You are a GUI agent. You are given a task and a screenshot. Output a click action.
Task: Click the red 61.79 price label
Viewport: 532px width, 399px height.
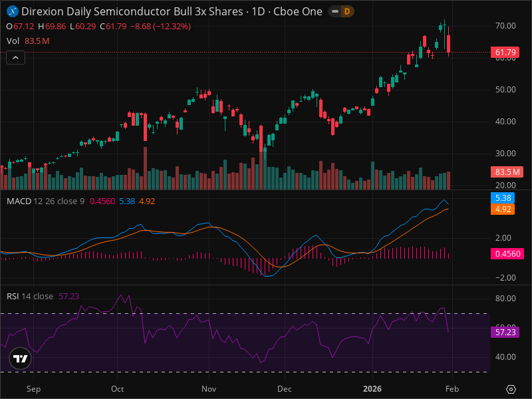tap(505, 53)
